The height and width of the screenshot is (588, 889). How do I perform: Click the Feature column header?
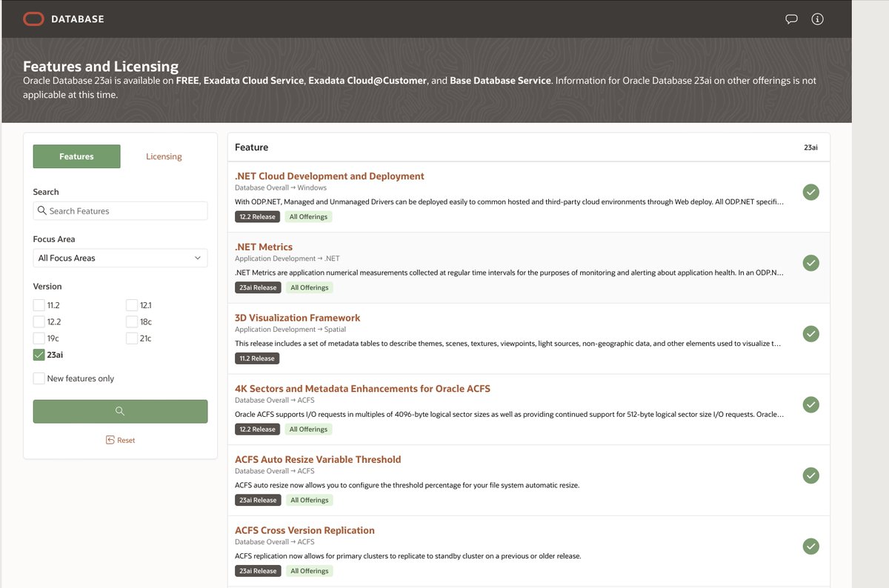click(x=251, y=147)
